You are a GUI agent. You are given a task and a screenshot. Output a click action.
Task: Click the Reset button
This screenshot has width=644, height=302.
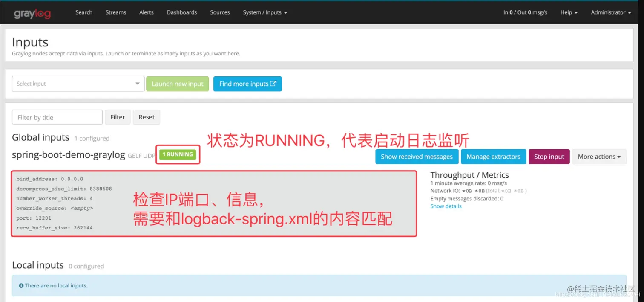147,117
